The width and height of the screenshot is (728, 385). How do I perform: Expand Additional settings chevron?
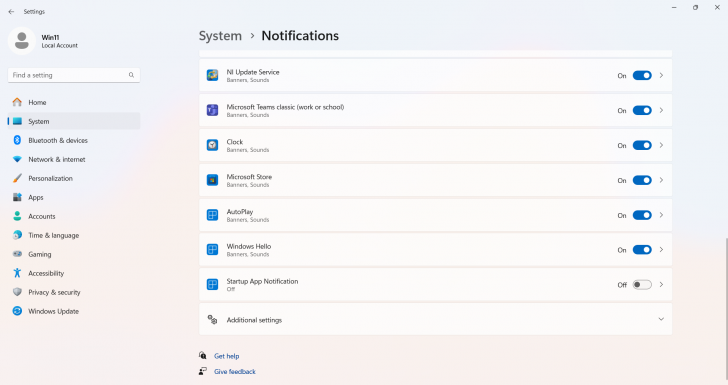[x=661, y=320]
